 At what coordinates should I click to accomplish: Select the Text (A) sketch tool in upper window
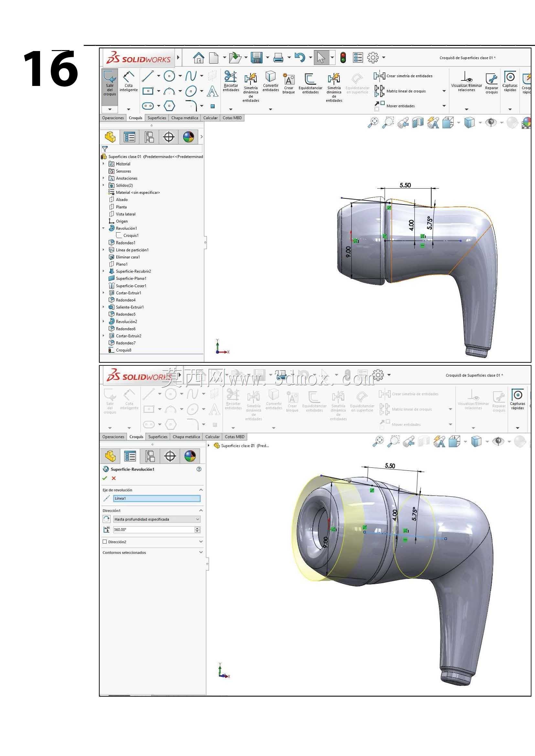[x=212, y=91]
